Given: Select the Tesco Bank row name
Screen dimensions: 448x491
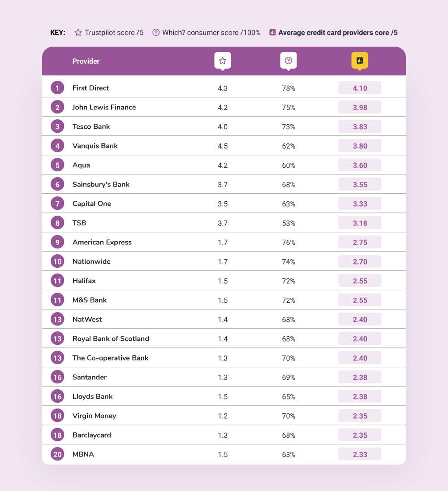Looking at the screenshot, I should tap(91, 126).
